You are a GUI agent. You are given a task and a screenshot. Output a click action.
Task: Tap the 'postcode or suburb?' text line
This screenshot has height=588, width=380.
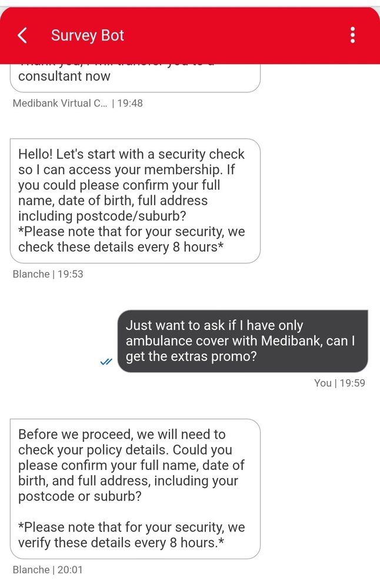pyautogui.click(x=80, y=496)
